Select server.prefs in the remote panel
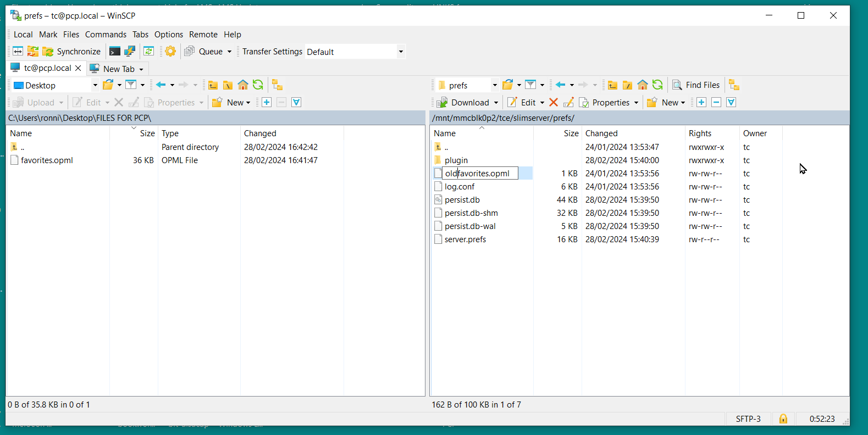 (x=465, y=239)
